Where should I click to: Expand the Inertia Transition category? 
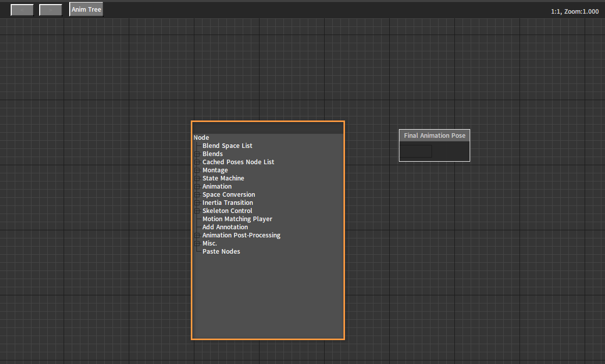[197, 203]
